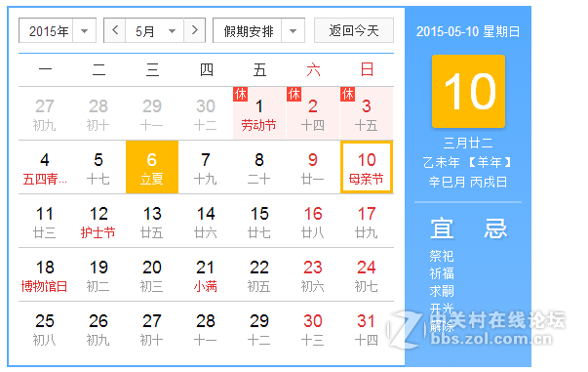Select highlighted May 6 立夏
Viewport: 588px width, 372px height.
tap(152, 167)
